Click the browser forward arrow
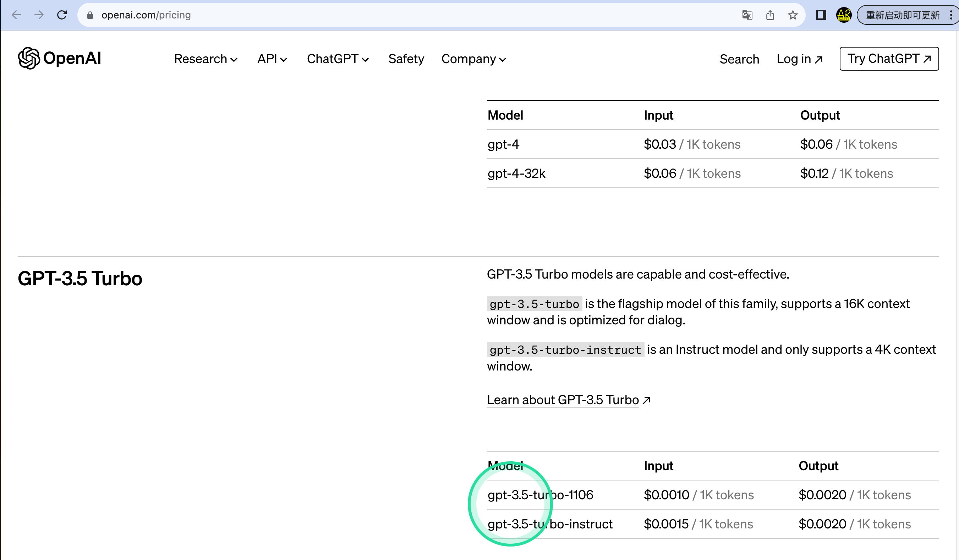 (39, 15)
